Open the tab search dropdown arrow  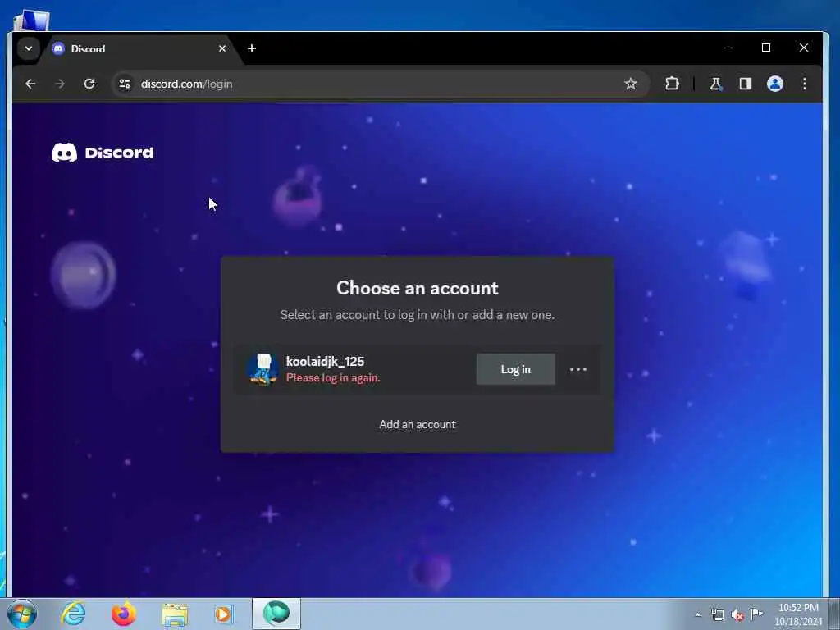click(x=29, y=48)
